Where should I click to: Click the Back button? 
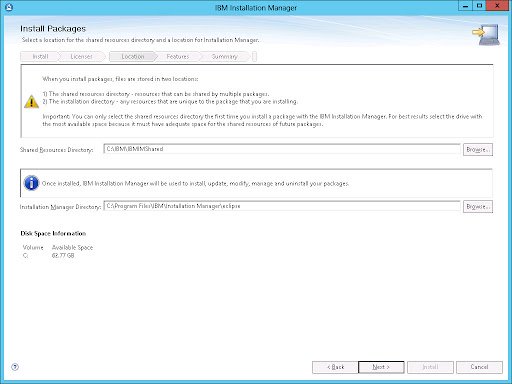point(335,367)
